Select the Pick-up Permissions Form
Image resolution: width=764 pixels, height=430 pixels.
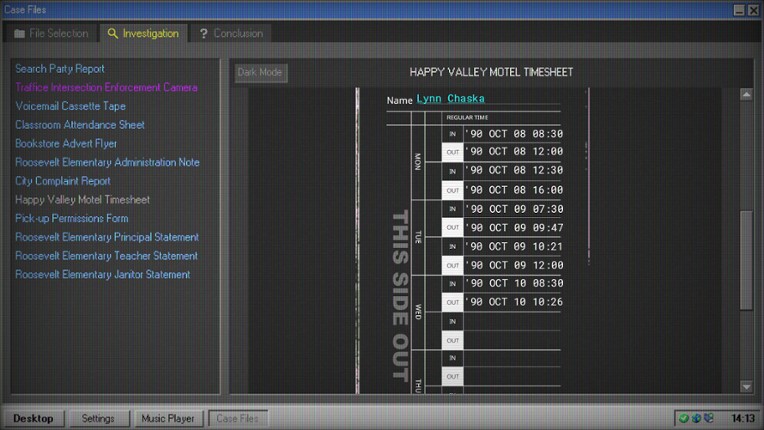[x=72, y=218]
